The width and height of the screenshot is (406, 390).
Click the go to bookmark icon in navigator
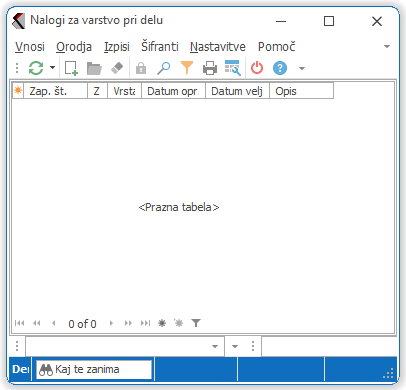click(x=179, y=323)
